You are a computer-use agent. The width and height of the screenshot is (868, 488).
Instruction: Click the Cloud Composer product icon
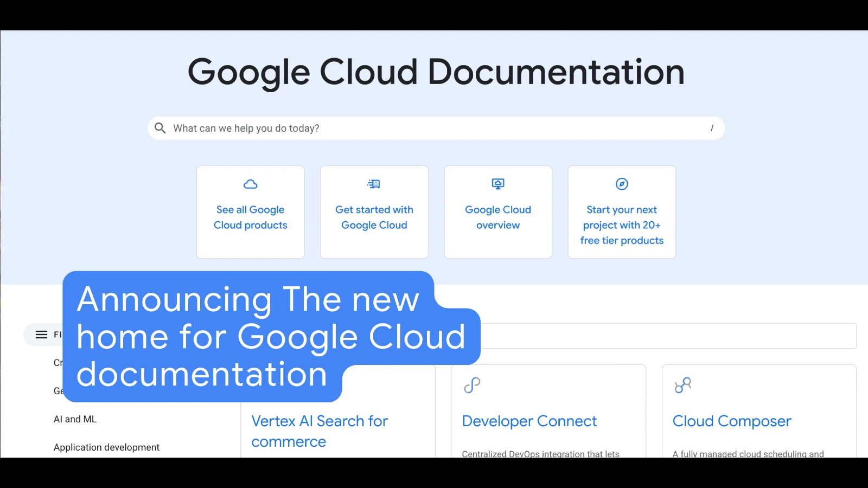[x=682, y=385]
